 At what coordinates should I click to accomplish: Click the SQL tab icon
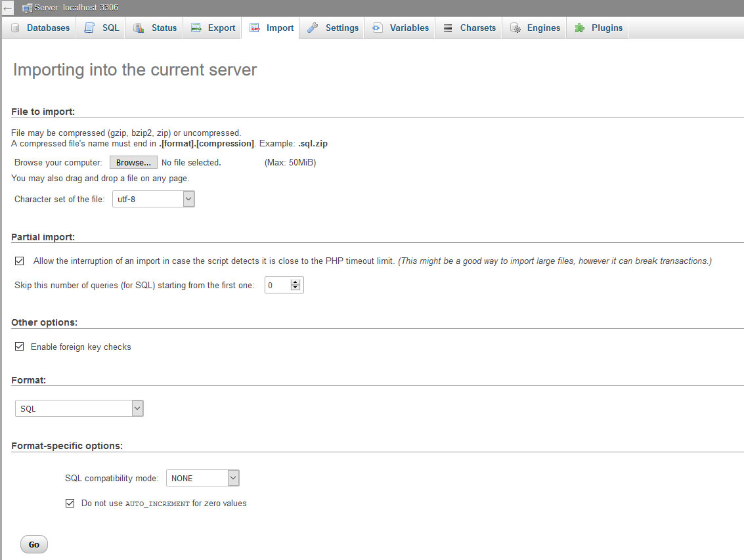point(89,28)
